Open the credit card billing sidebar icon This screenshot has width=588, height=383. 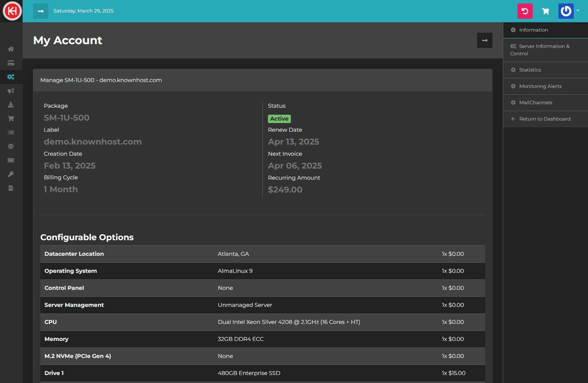pyautogui.click(x=11, y=63)
